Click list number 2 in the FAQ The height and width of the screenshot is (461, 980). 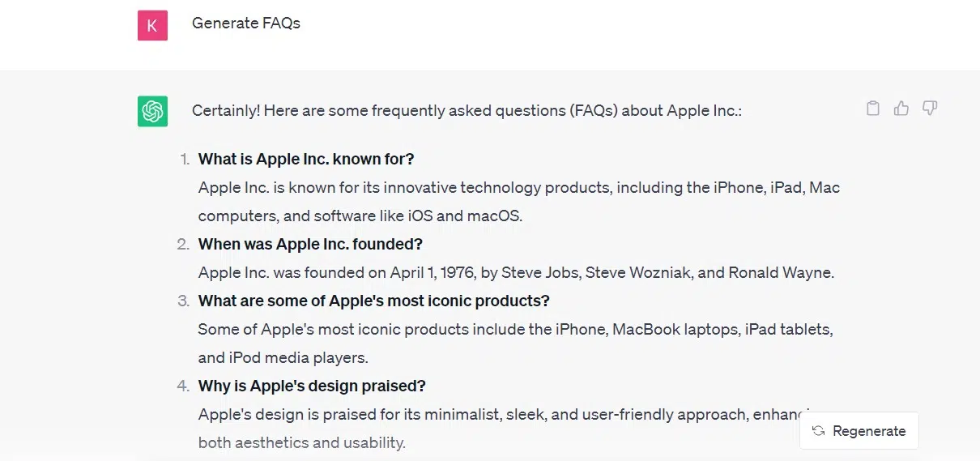tap(183, 244)
